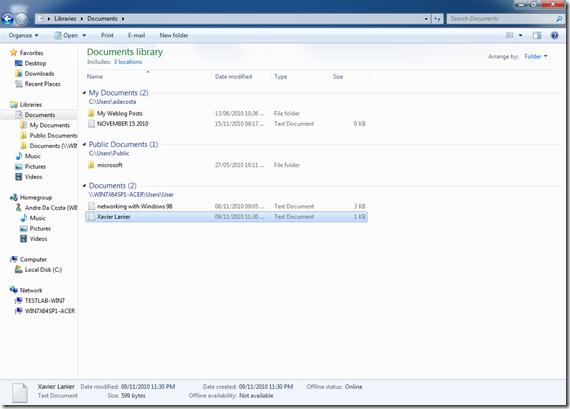Click the refresh button beside address bar
The image size is (570, 409).
[437, 19]
